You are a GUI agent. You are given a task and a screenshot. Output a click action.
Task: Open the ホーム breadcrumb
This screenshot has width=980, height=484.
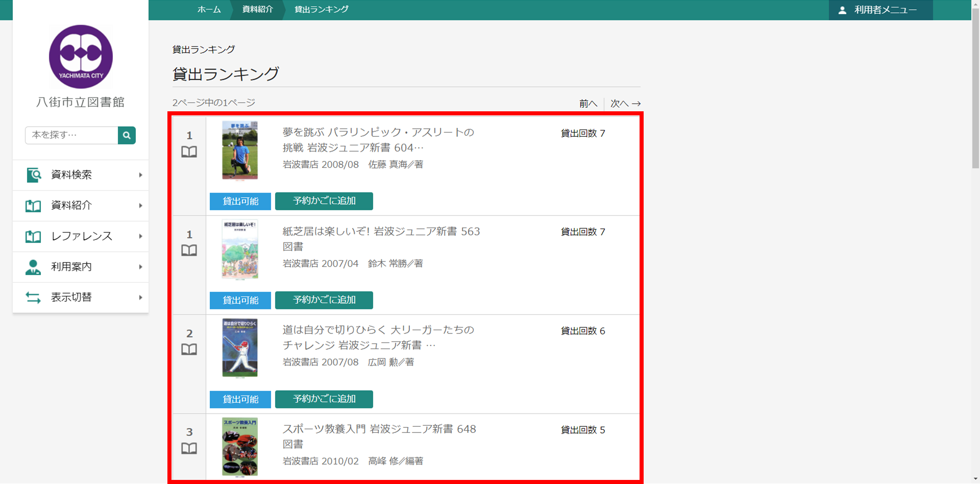(209, 10)
